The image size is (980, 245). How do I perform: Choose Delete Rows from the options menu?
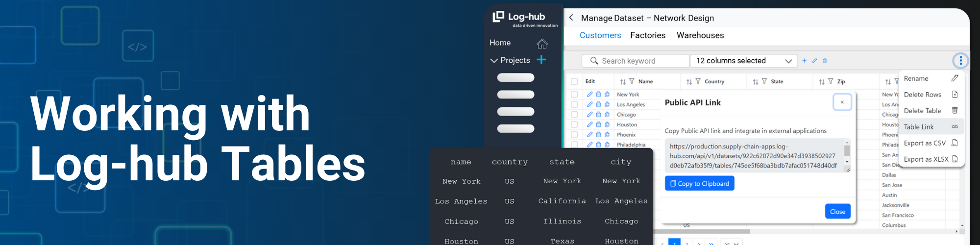coord(931,95)
